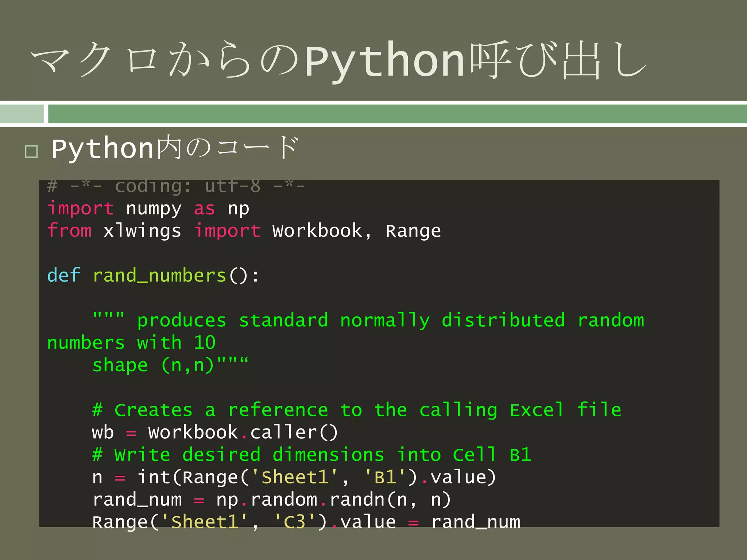Click the line "Range('Sheet1', 'C3').value = rand_num"

306,522
